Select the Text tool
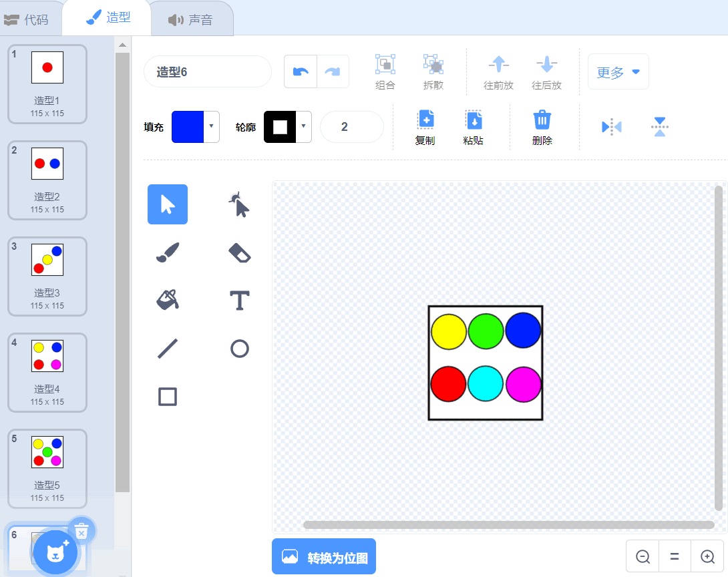728x577 pixels. point(240,301)
